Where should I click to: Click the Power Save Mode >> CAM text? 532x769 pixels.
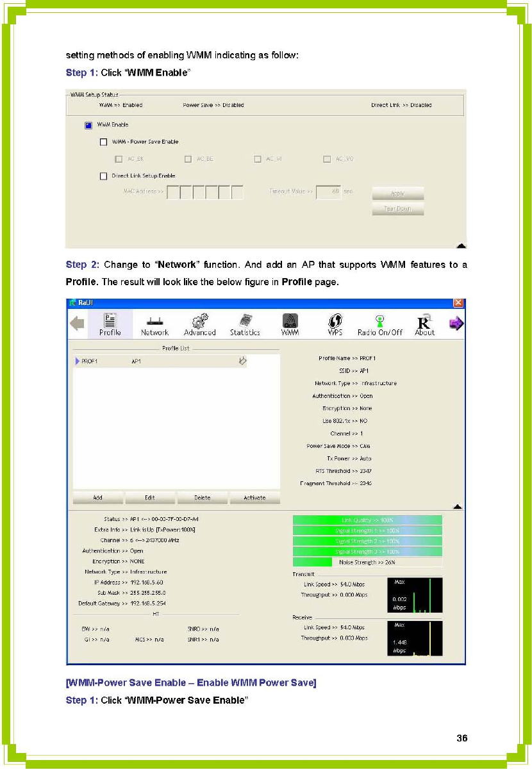point(338,446)
